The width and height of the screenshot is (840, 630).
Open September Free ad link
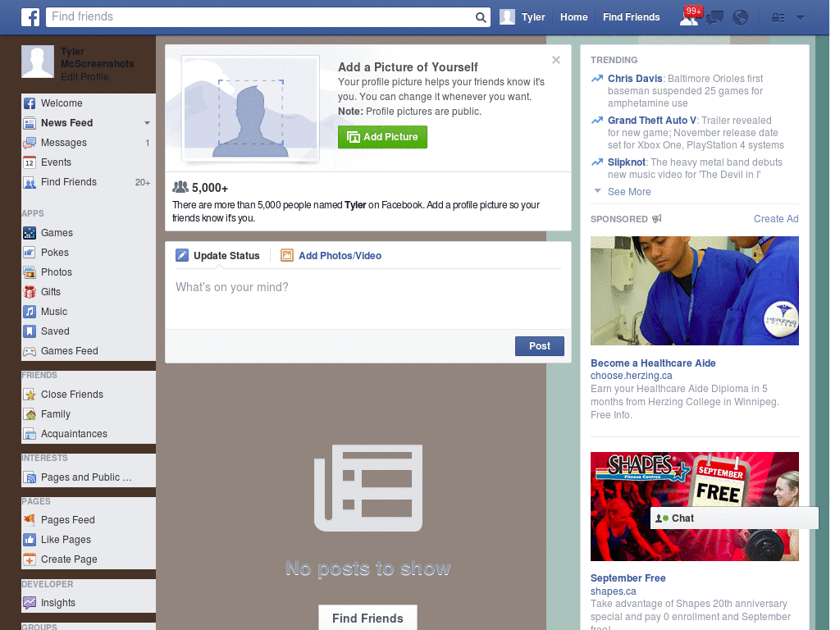(x=628, y=578)
